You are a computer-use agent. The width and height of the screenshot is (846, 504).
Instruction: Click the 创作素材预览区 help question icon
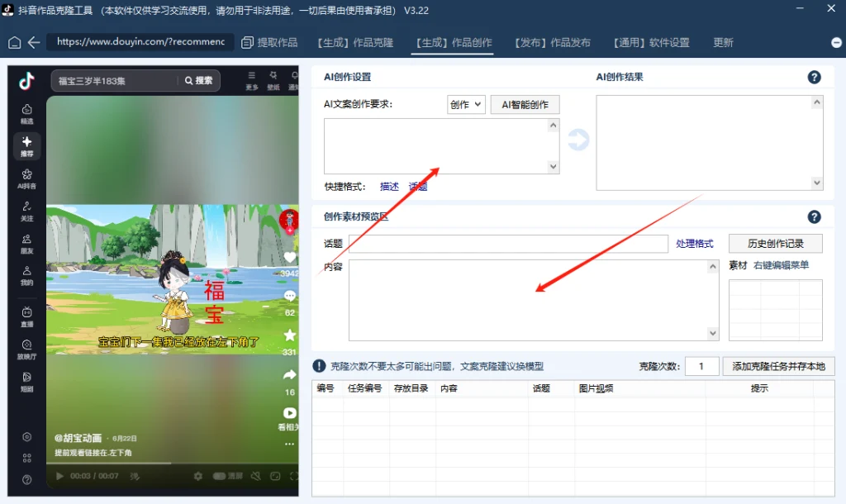[x=814, y=217]
